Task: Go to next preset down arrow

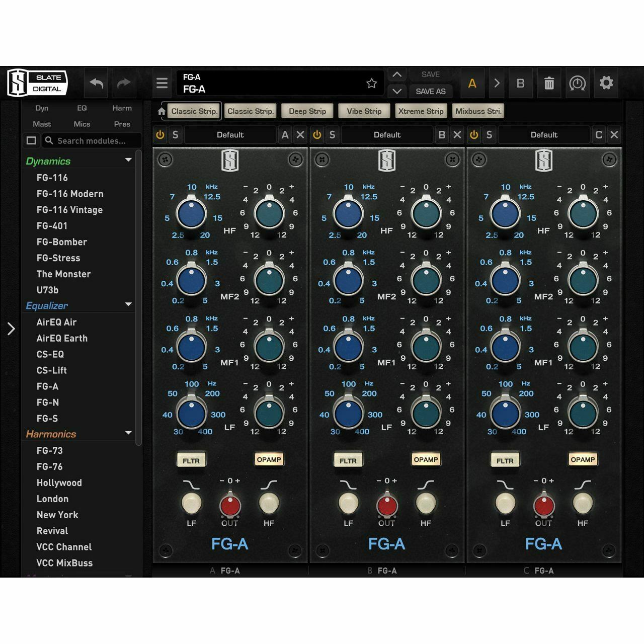Action: (x=397, y=91)
